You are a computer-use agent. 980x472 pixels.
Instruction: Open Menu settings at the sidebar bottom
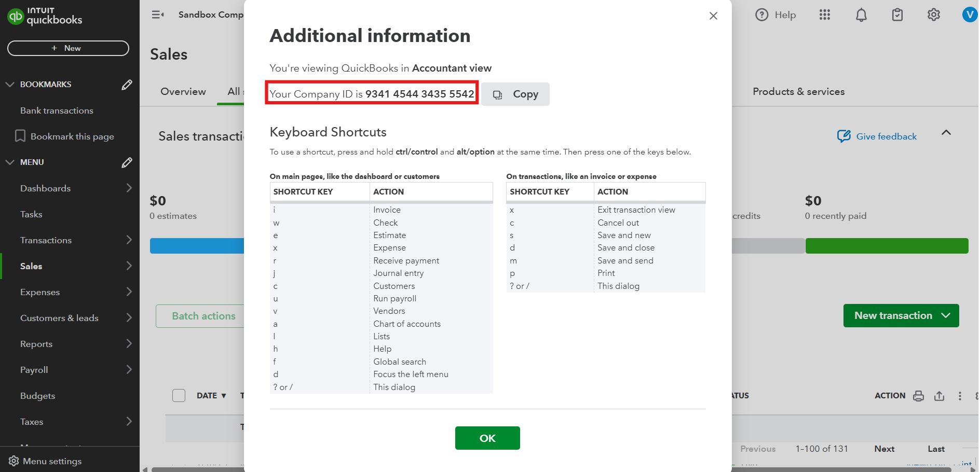click(45, 461)
